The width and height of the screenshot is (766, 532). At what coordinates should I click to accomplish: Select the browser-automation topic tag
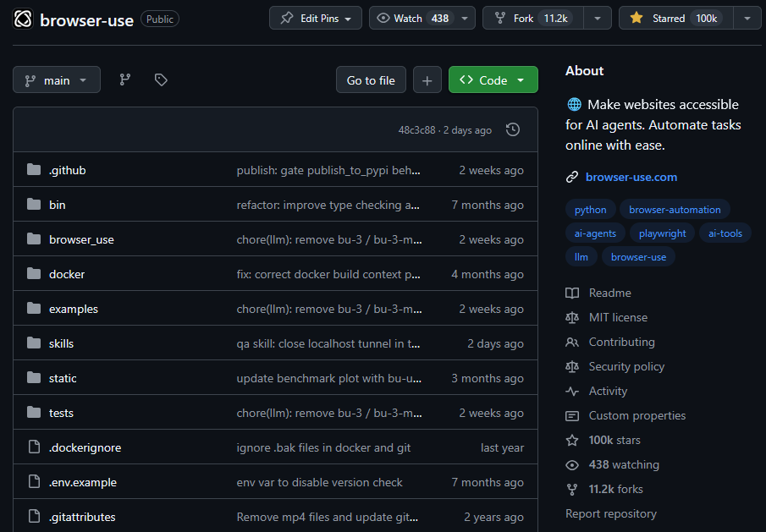(675, 210)
